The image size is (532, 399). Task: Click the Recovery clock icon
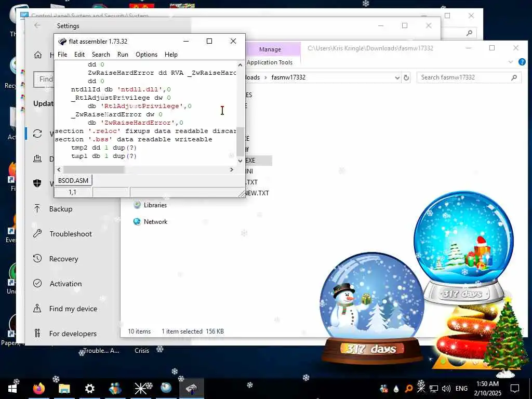(37, 259)
